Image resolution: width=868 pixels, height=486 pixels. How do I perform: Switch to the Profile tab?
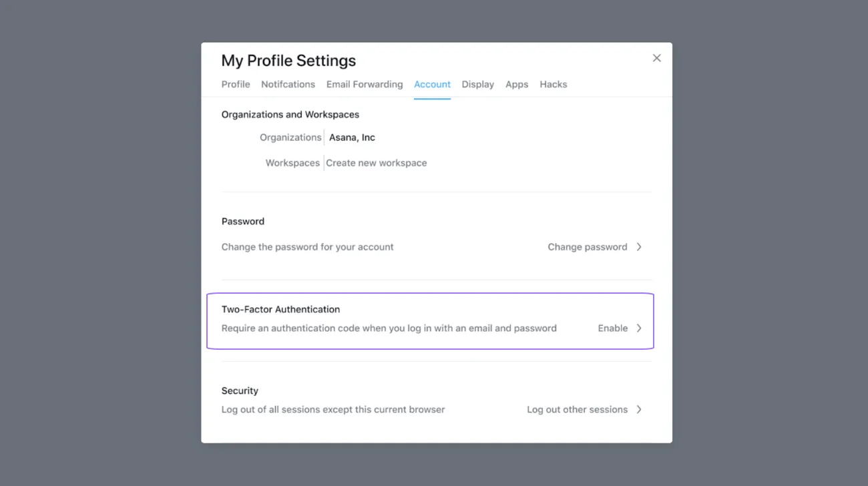click(x=235, y=84)
